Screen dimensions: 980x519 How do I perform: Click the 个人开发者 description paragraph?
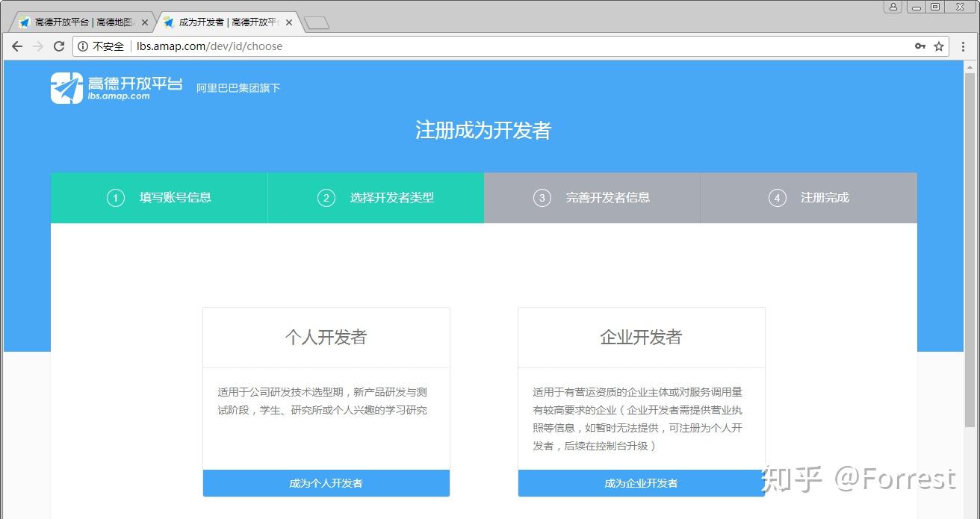point(323,401)
